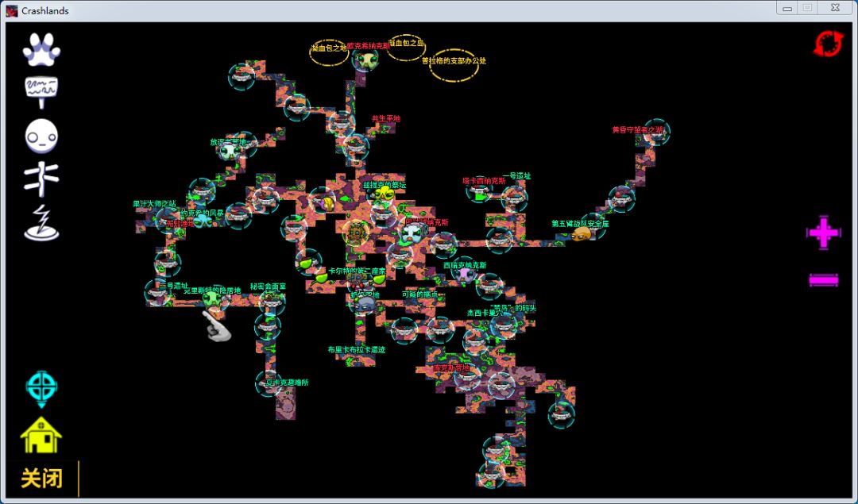Zoom out with the magenta minus button
858x504 pixels.
pos(824,280)
